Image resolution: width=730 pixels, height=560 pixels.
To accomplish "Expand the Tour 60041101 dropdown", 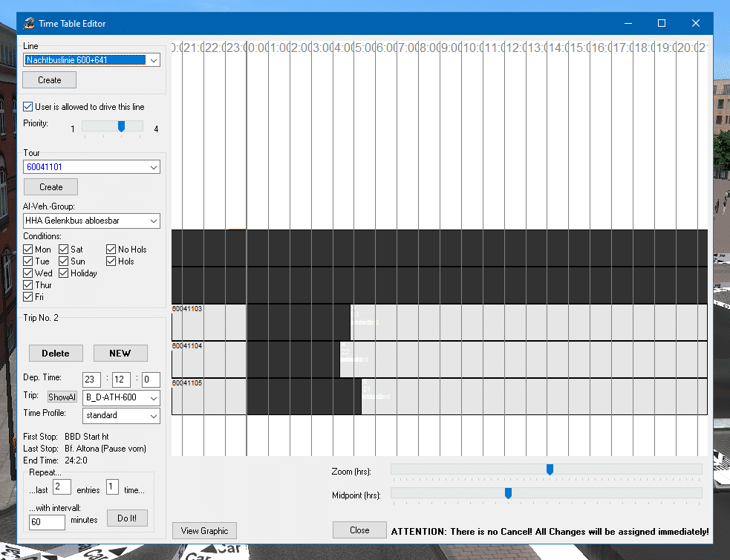I will click(x=154, y=168).
